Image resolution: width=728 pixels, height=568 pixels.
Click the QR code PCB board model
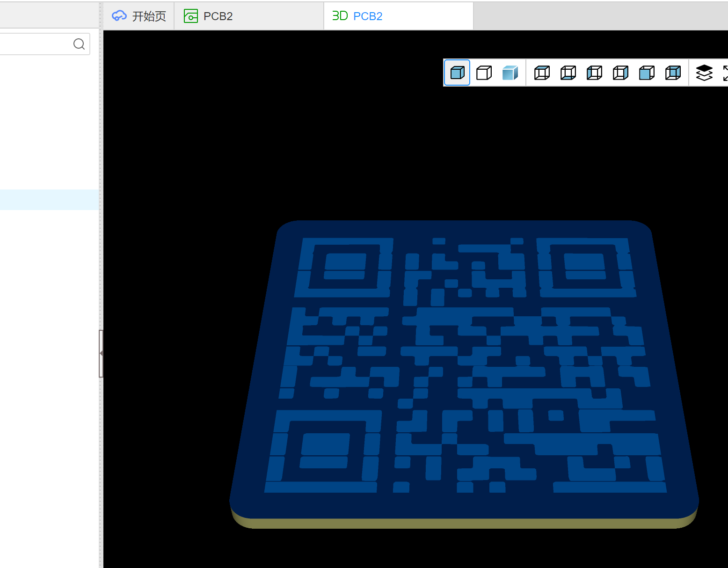click(x=463, y=374)
